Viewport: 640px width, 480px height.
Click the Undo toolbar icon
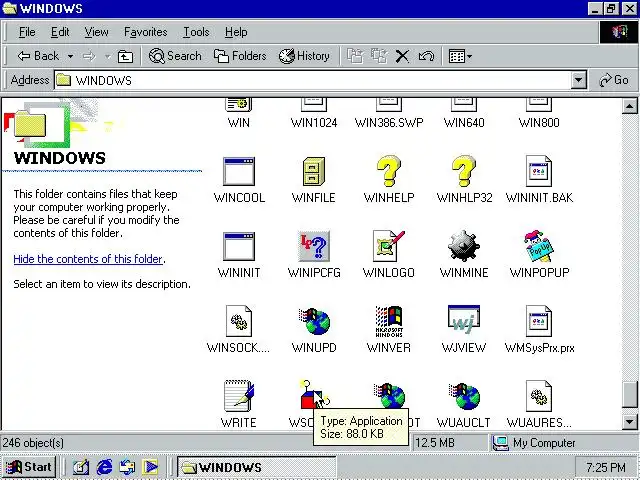426,56
